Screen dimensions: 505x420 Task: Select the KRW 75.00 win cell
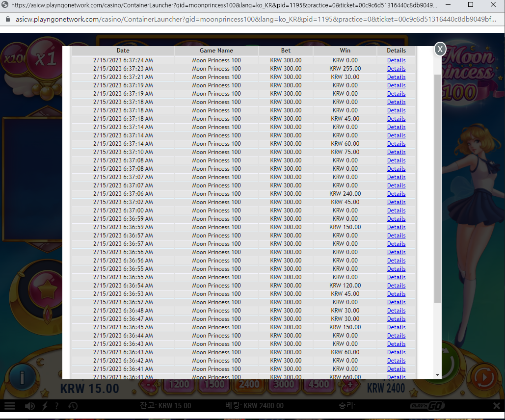click(345, 152)
